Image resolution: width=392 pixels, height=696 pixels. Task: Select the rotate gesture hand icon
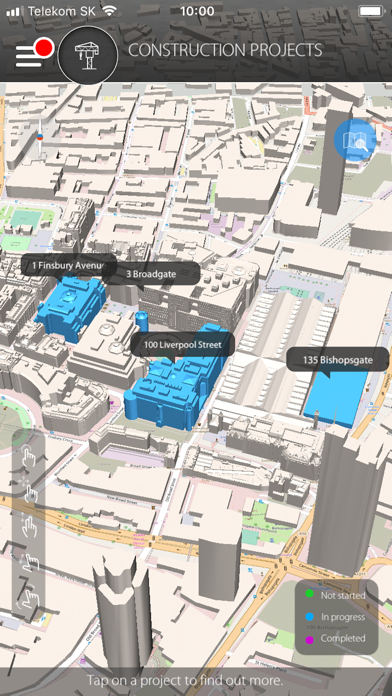[x=28, y=595]
